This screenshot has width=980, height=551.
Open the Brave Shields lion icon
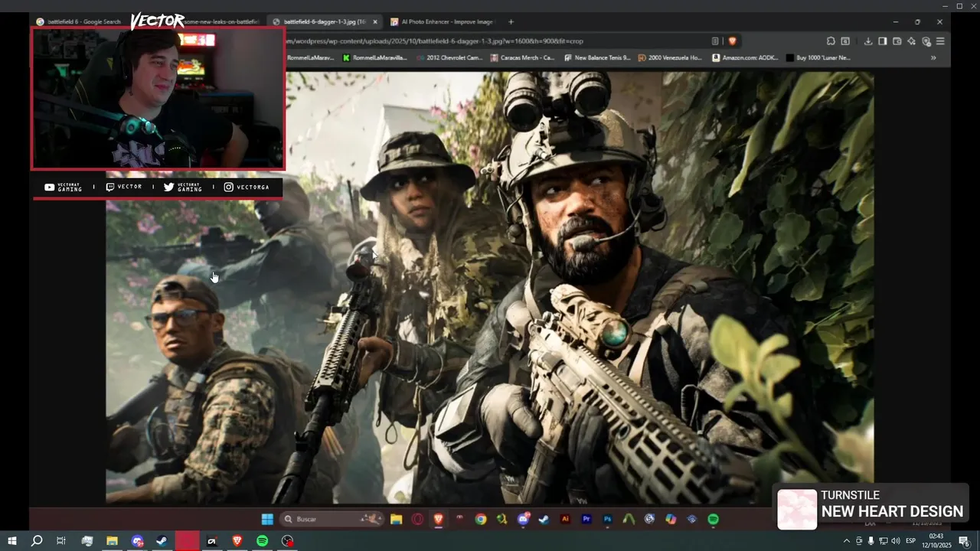pyautogui.click(x=732, y=41)
